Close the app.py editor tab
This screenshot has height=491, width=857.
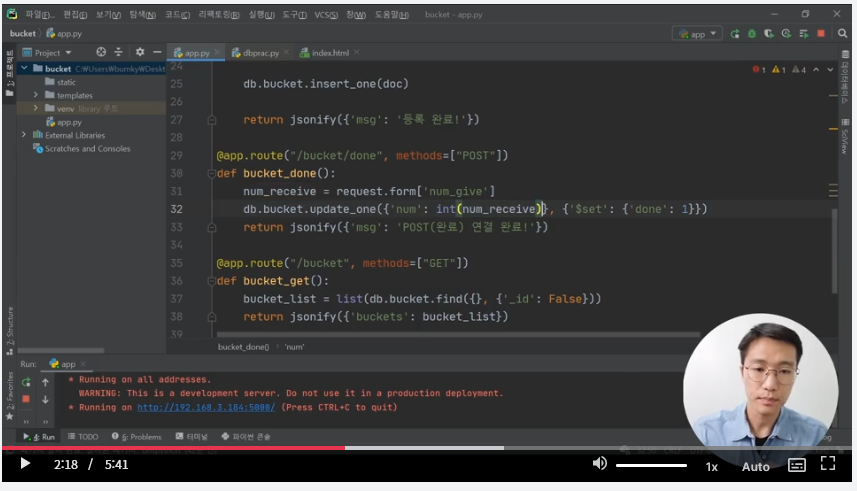coord(217,52)
